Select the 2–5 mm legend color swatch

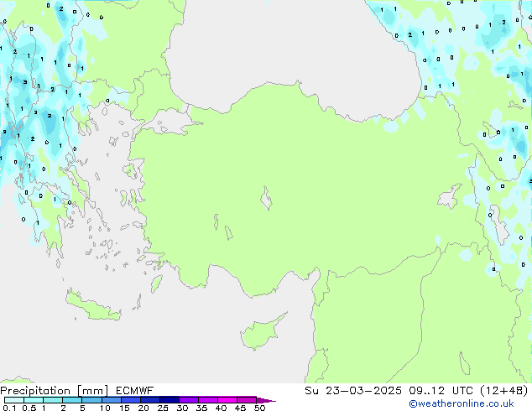click(72, 400)
